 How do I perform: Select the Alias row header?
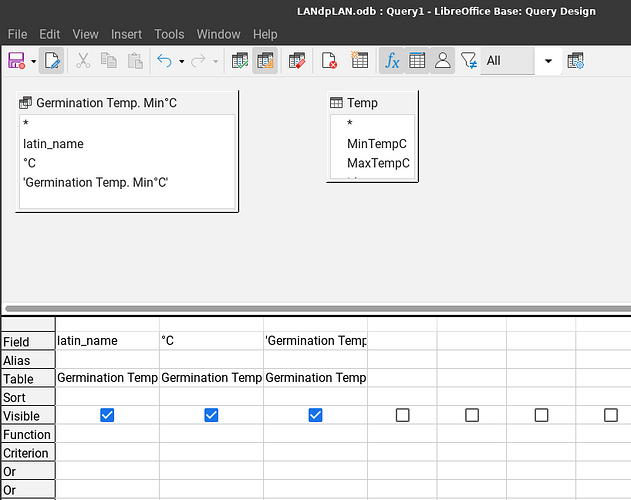[x=28, y=360]
